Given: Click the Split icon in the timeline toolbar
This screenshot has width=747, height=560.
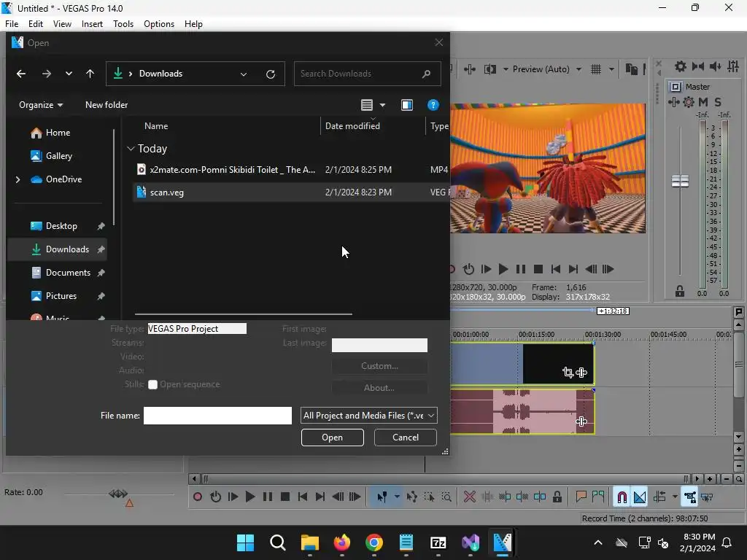Looking at the screenshot, I should (540, 497).
